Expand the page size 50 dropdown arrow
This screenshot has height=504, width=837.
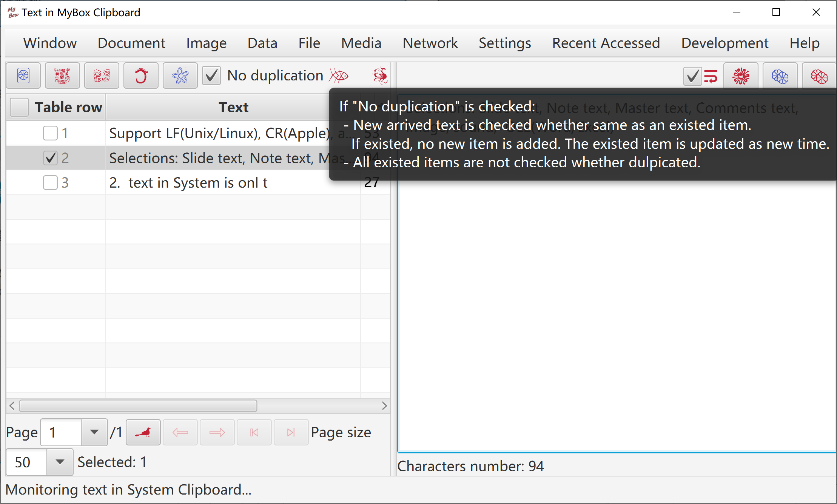click(60, 462)
